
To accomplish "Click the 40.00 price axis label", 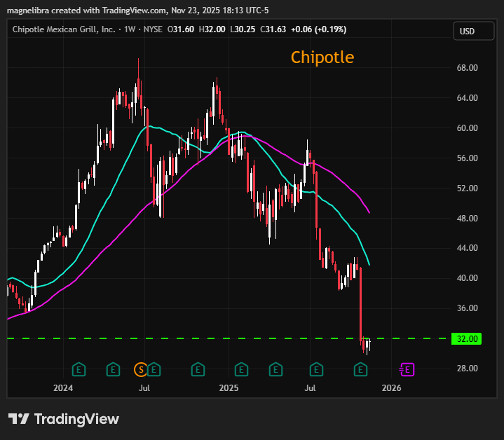I will (x=468, y=278).
